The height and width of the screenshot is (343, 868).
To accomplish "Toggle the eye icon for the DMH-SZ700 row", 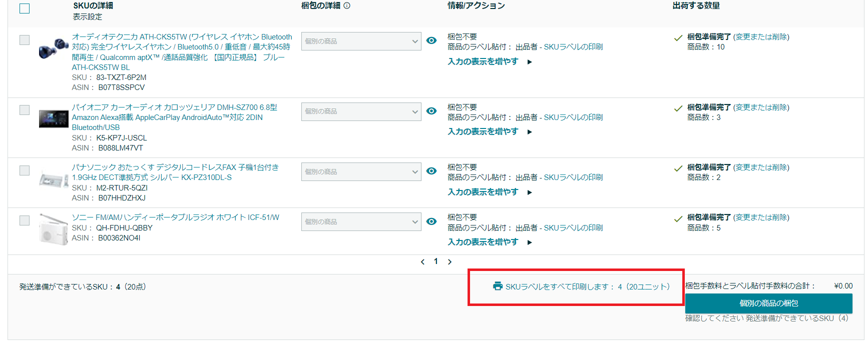I will coord(431,111).
